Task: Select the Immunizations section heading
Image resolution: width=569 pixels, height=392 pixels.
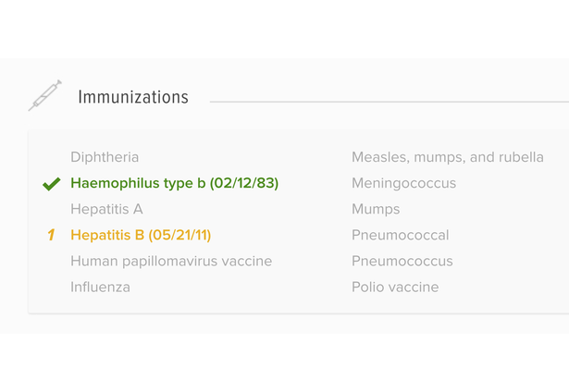Action: click(133, 97)
